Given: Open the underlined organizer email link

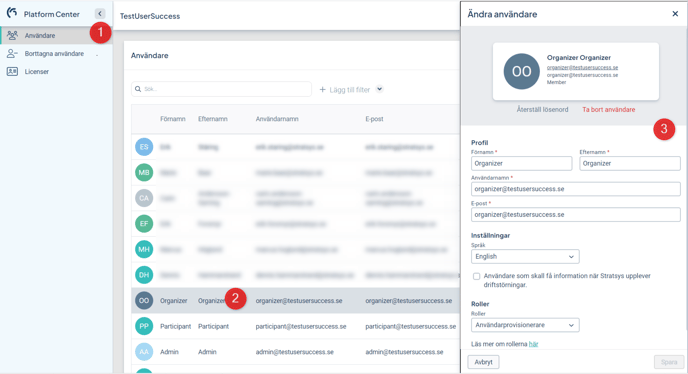Looking at the screenshot, I should point(582,68).
